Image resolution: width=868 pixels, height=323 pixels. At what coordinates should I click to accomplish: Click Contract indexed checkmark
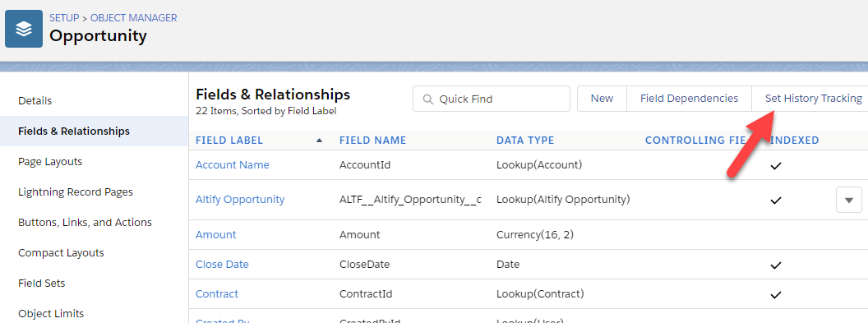pos(776,294)
